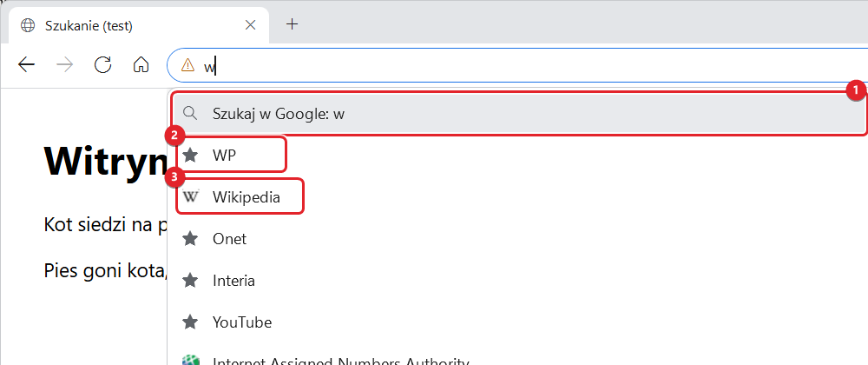The height and width of the screenshot is (365, 868).
Task: Click the star icon beside WP
Action: (x=190, y=155)
